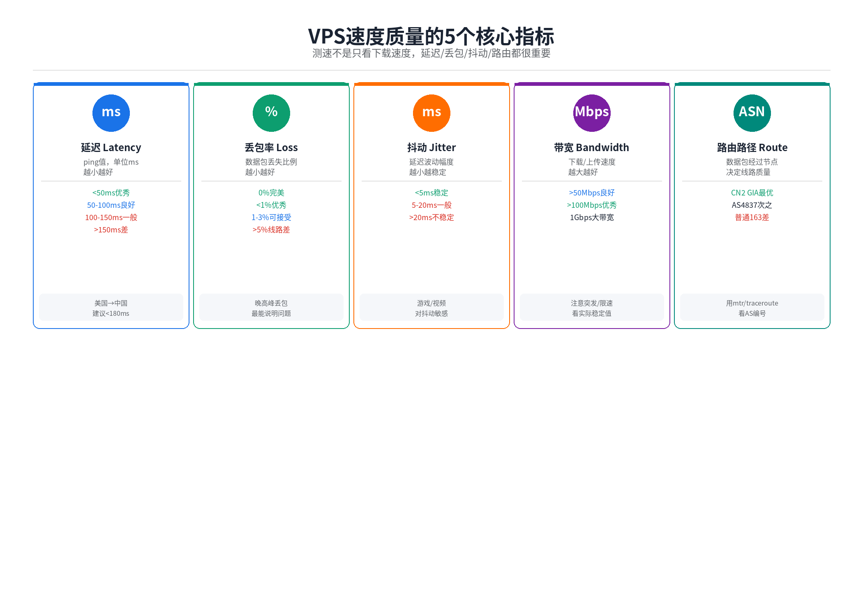
Task: Click the orange ms circle icon for Jitter
Action: [431, 113]
